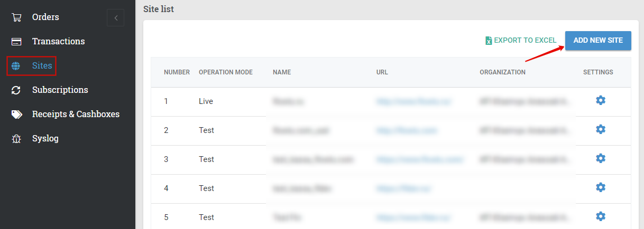This screenshot has height=229, width=644.
Task: Click the Syslog bug icon
Action: click(16, 139)
